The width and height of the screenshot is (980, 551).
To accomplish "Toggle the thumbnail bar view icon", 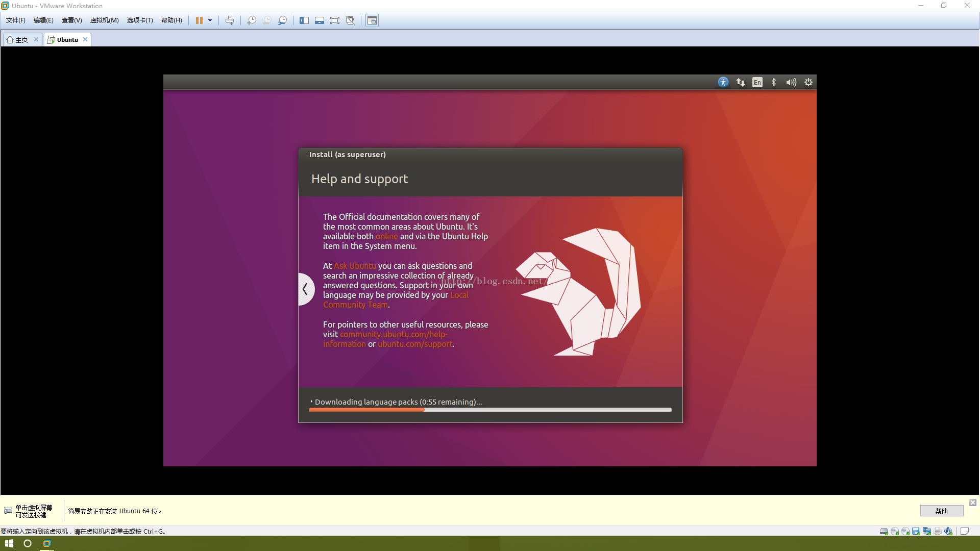I will (x=320, y=20).
